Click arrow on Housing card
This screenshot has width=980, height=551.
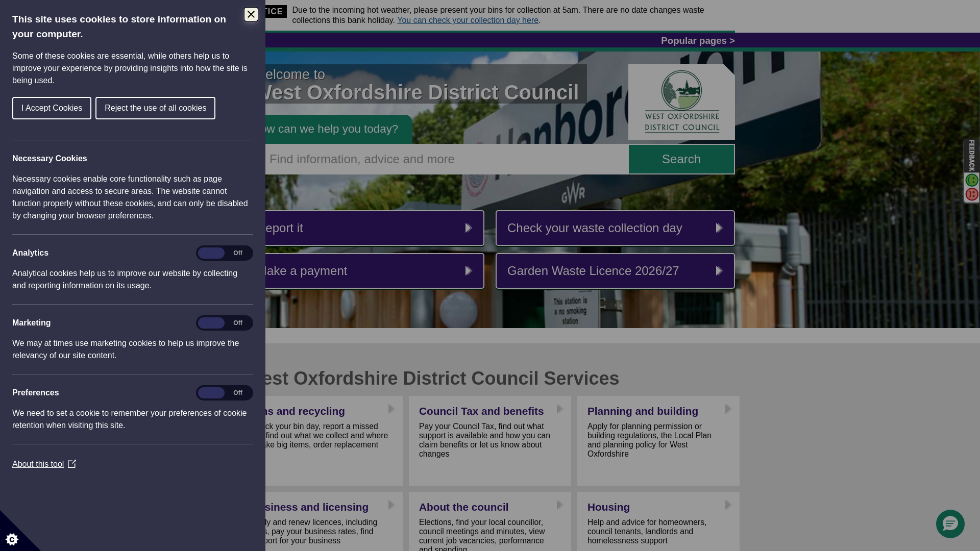point(728,505)
